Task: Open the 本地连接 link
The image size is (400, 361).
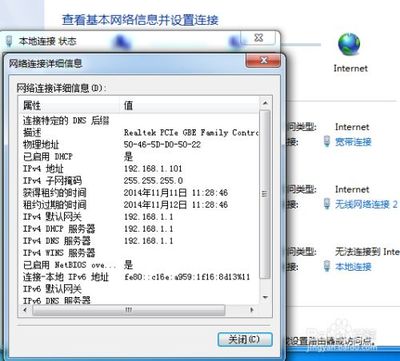Action: tap(353, 266)
